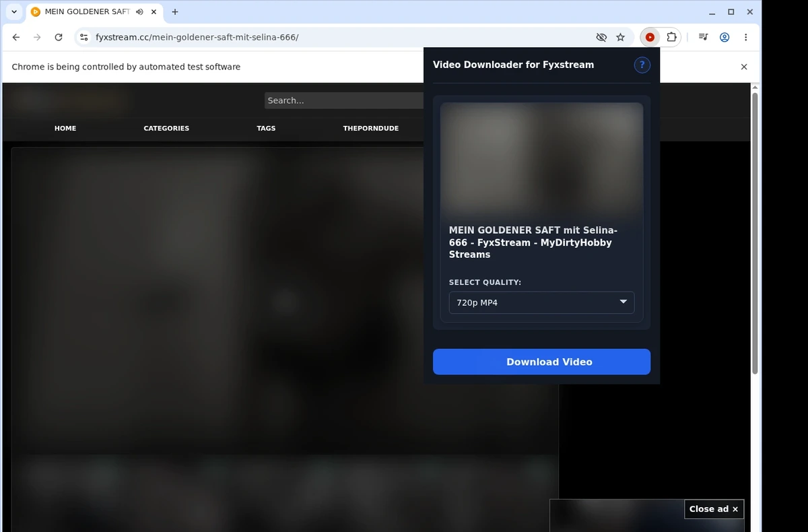Click the video thumbnail in the downloader popup
808x532 pixels.
541,159
